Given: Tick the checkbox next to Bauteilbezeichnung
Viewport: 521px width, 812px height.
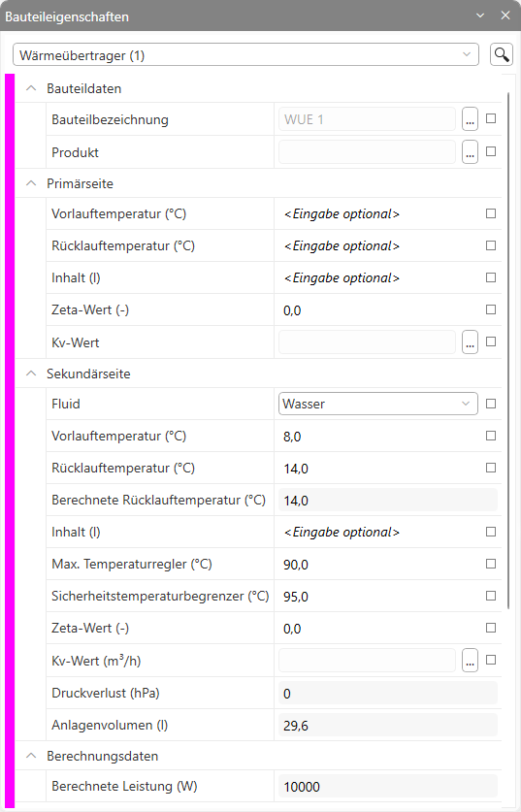Looking at the screenshot, I should tap(491, 118).
